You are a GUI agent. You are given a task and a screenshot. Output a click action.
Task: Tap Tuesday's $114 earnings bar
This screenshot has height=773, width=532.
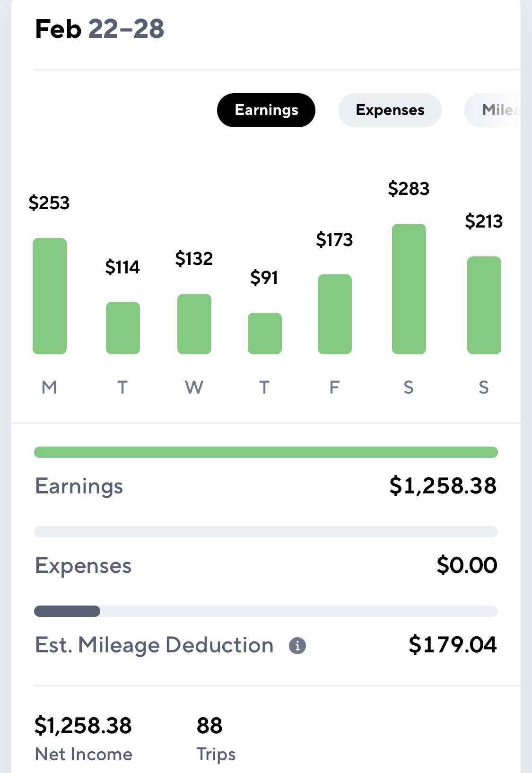(x=123, y=328)
